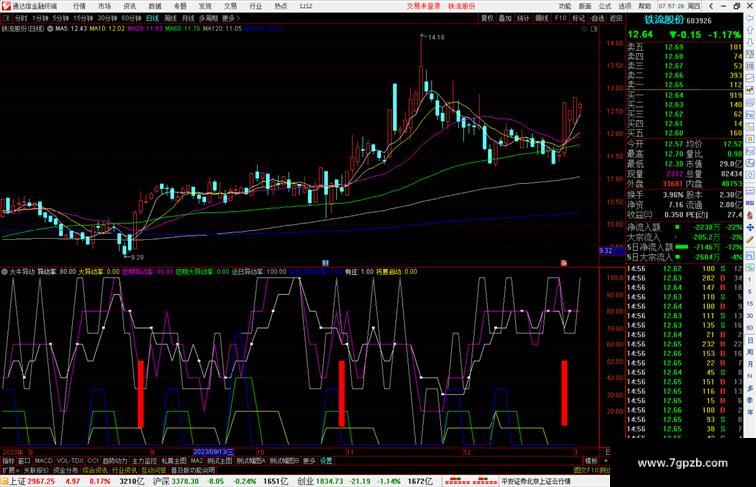
Task: Select the CCI indicator tab
Action: coord(93,461)
